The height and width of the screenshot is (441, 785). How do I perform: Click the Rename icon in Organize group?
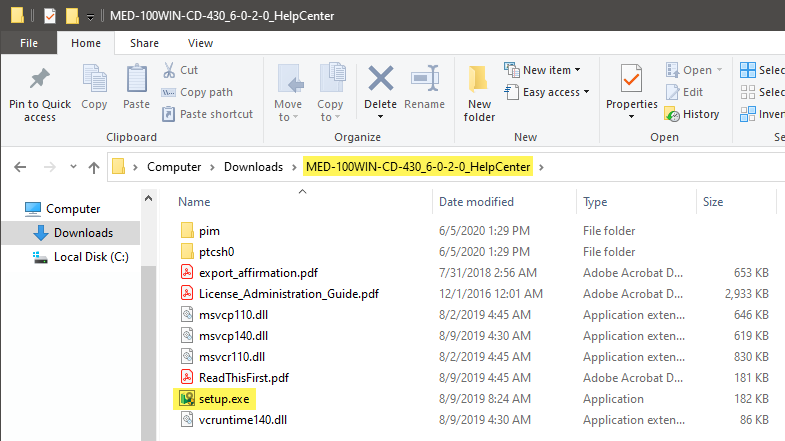425,80
